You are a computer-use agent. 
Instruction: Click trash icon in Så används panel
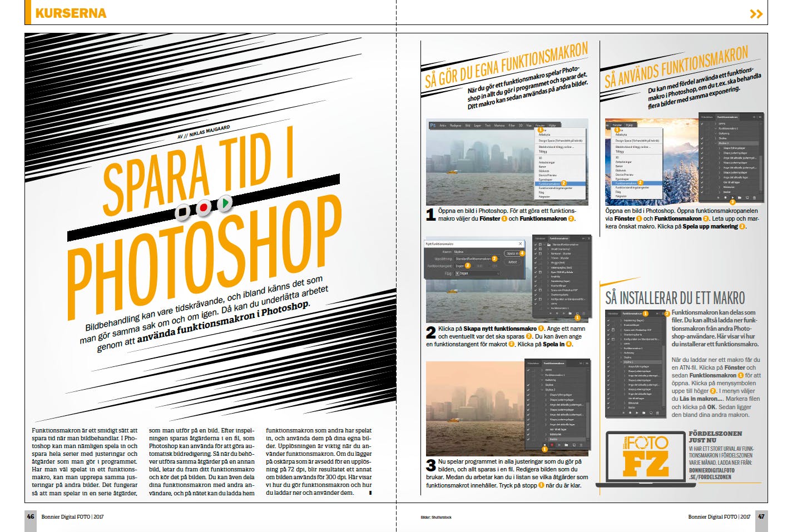(x=754, y=198)
